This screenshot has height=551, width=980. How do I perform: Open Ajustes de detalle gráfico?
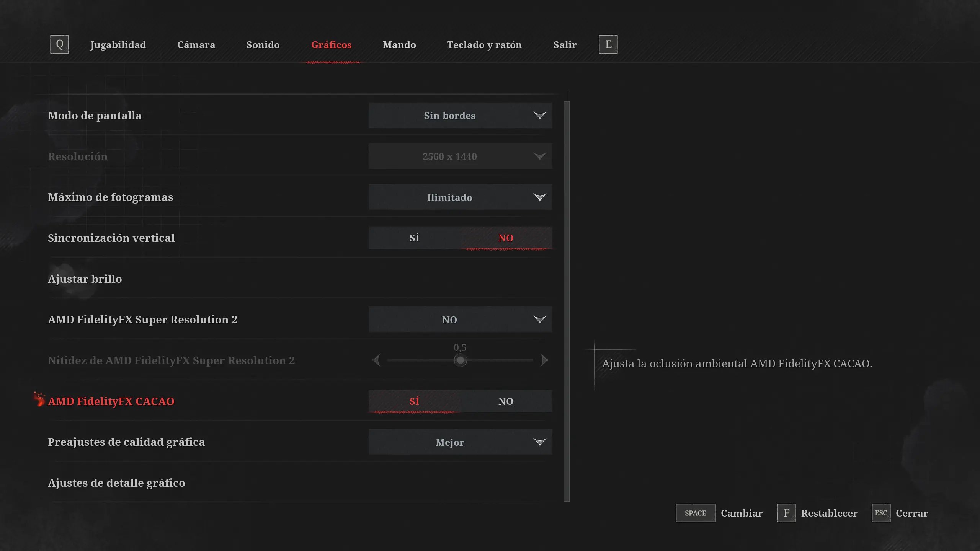[116, 483]
